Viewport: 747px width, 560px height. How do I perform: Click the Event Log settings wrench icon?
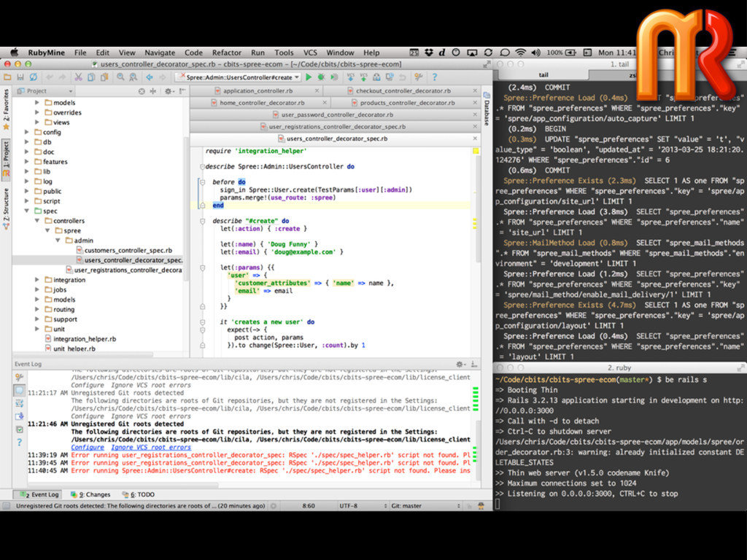coord(19,377)
